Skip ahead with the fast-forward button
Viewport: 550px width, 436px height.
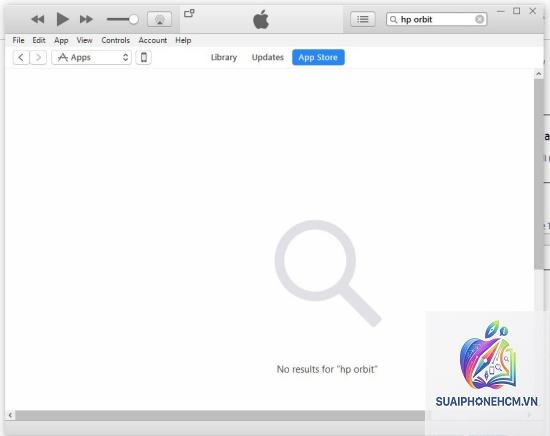click(x=86, y=19)
